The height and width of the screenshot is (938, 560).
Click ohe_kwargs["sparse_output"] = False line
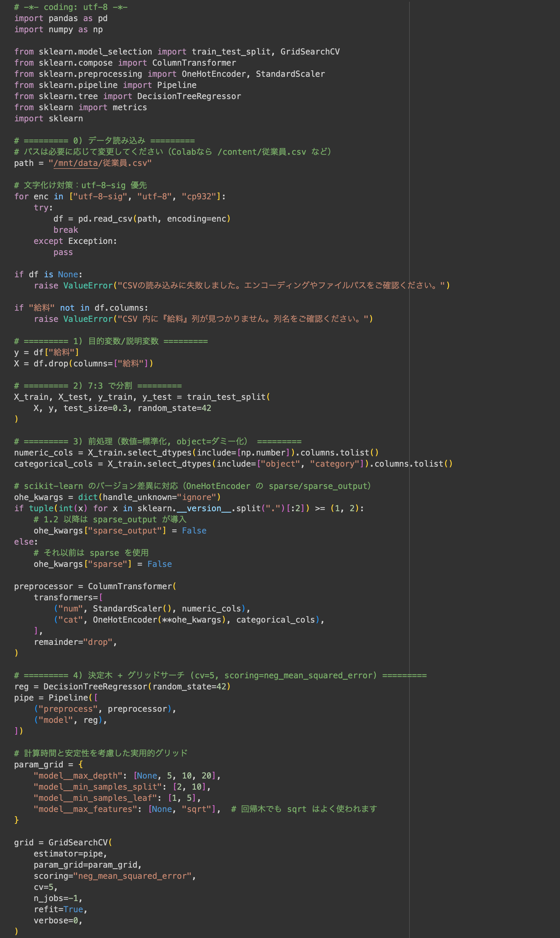(120, 531)
